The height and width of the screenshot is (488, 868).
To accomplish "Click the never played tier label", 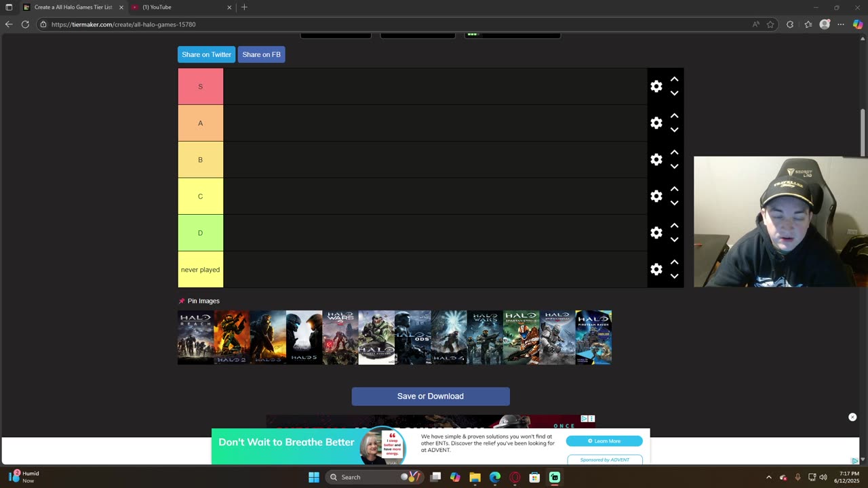I will click(x=200, y=270).
